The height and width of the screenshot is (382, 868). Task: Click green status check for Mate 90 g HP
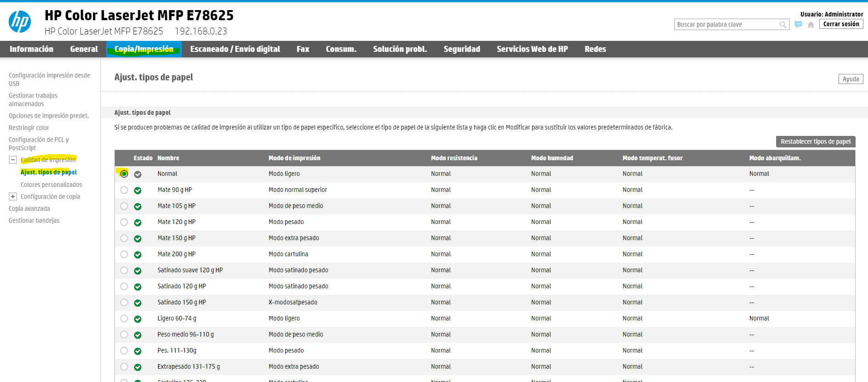click(138, 191)
